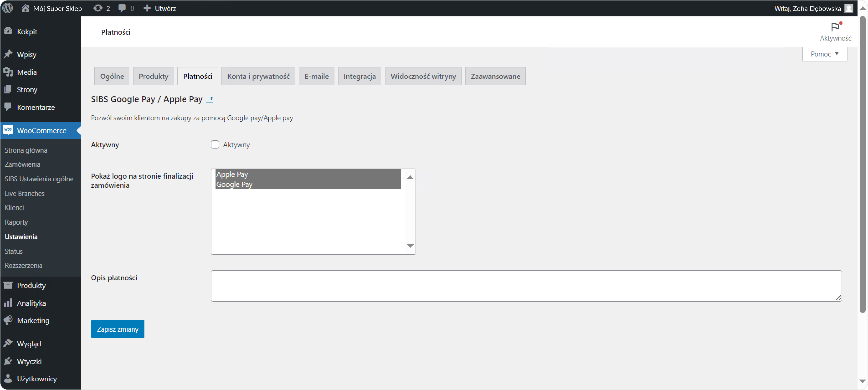Open the Utwórz new content menu
Screen dimensions: 868x390
pos(160,8)
